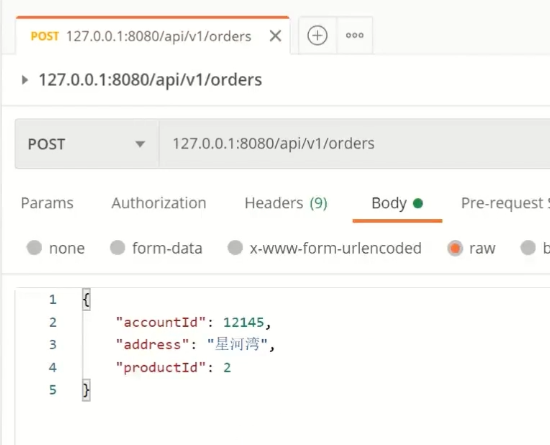Open tab options three-dot menu
Image resolution: width=550 pixels, height=445 pixels.
click(354, 35)
